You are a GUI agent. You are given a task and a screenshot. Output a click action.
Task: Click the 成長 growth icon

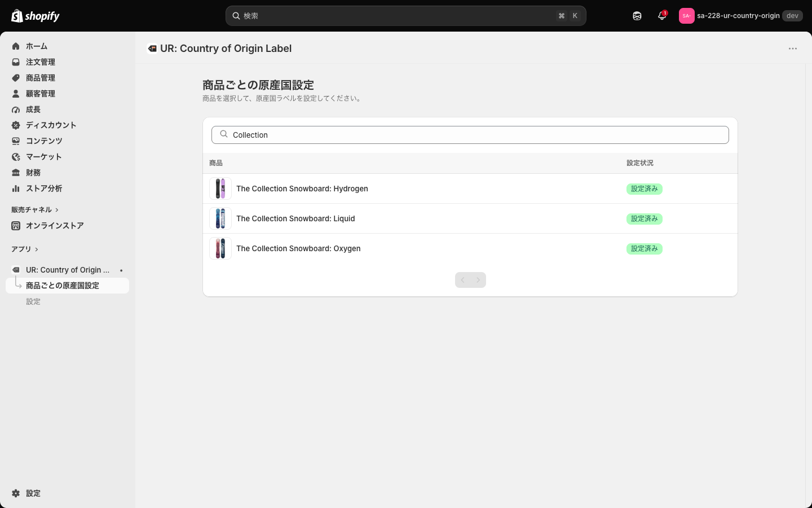tap(16, 110)
